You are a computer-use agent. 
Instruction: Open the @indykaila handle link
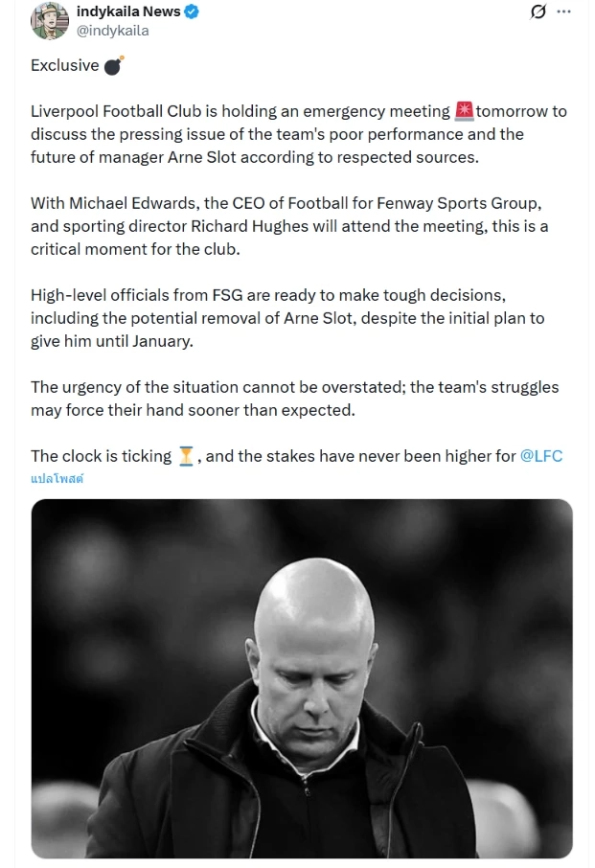click(112, 31)
